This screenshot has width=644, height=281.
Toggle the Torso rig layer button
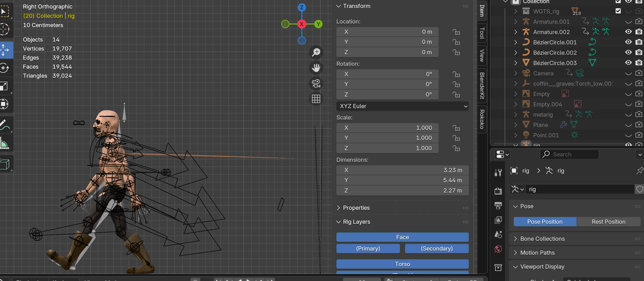(403, 264)
